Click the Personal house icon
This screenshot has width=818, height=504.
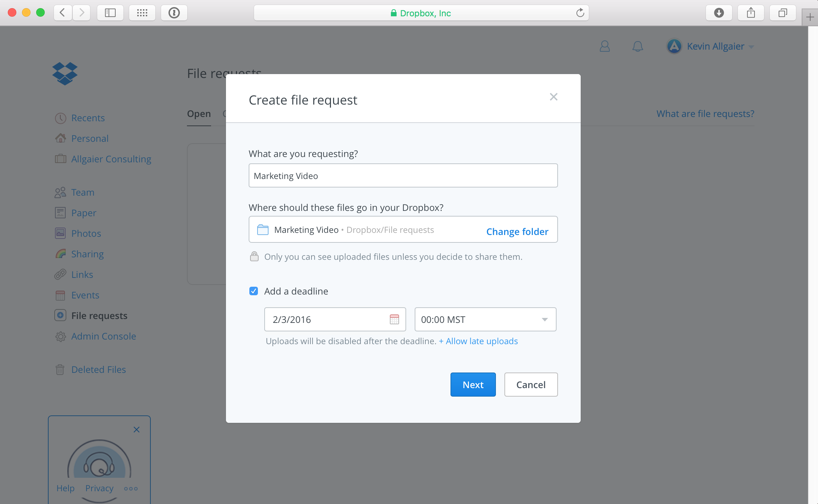(x=60, y=138)
